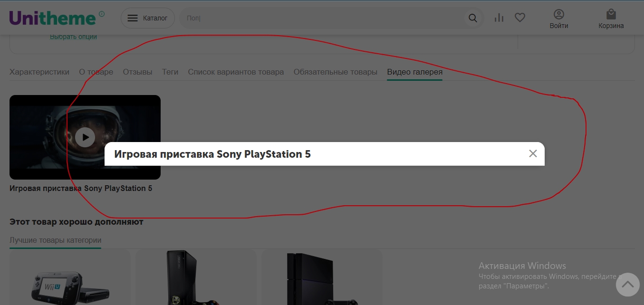Click the scroll-to-top arrow button
This screenshot has width=644, height=305.
(x=627, y=285)
